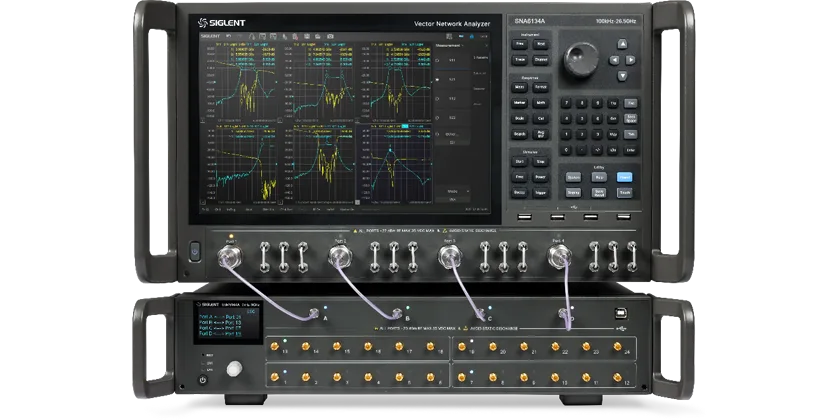Select the Back Space key on the keypad
Viewport: 840px width, 420px height.
(631, 118)
